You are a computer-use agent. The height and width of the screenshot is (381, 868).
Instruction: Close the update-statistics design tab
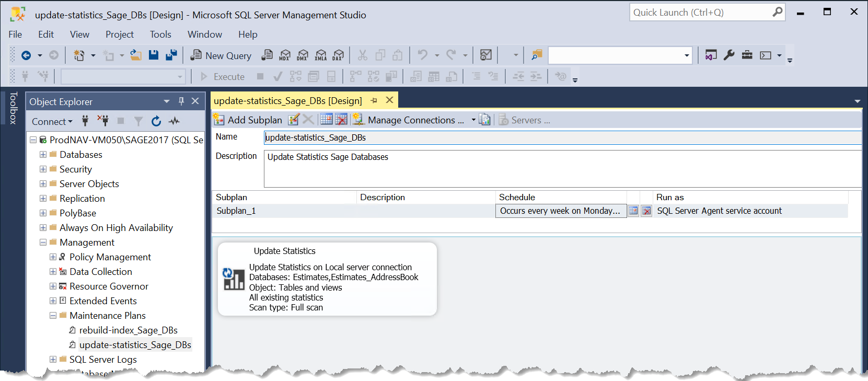pyautogui.click(x=389, y=100)
